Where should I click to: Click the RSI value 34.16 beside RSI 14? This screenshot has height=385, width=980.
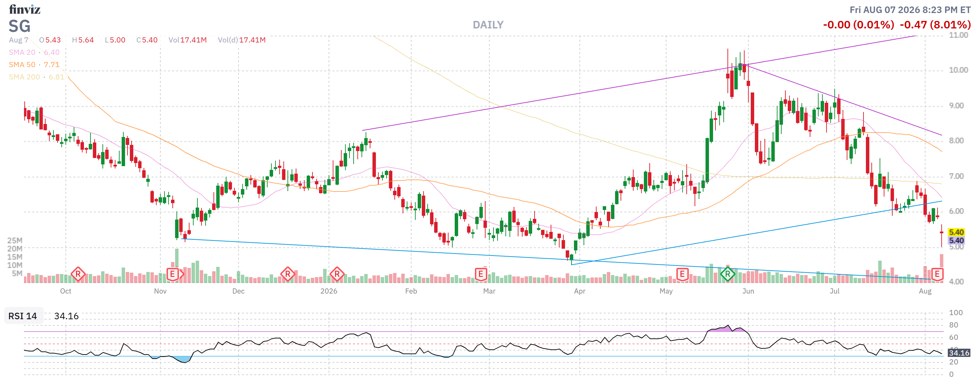click(66, 316)
